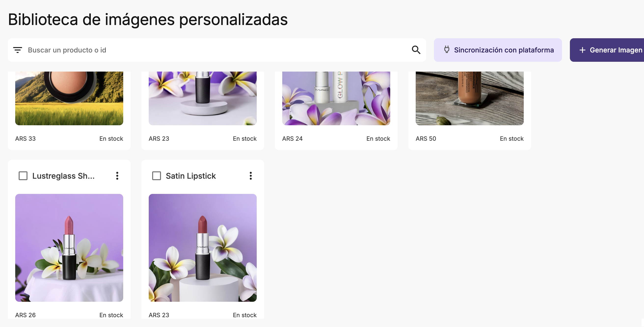Click En stock status on ARS 24 card

(378, 138)
